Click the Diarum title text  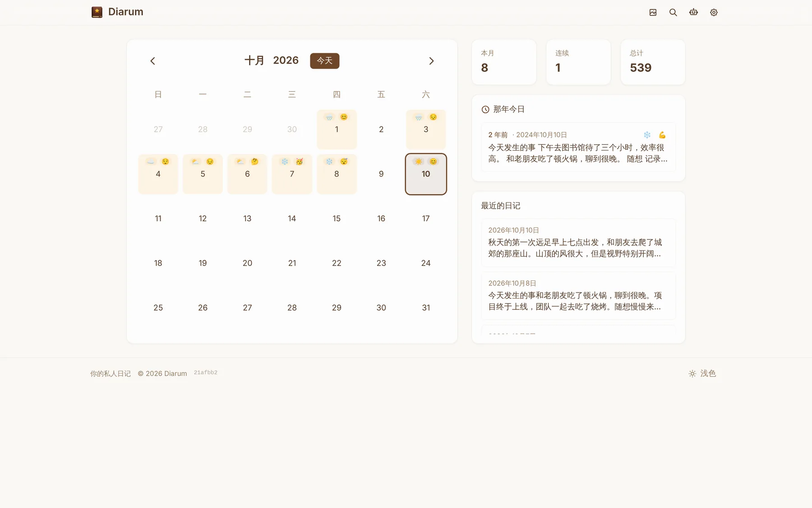[126, 12]
